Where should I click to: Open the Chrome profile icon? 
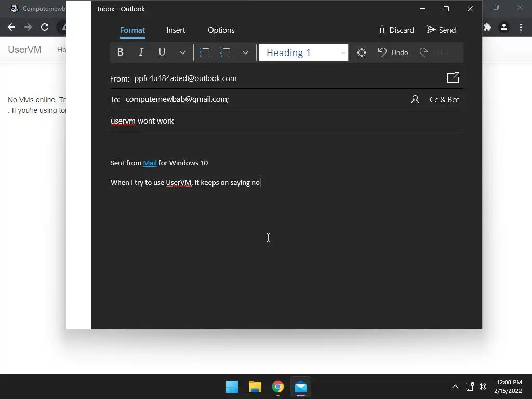(504, 27)
